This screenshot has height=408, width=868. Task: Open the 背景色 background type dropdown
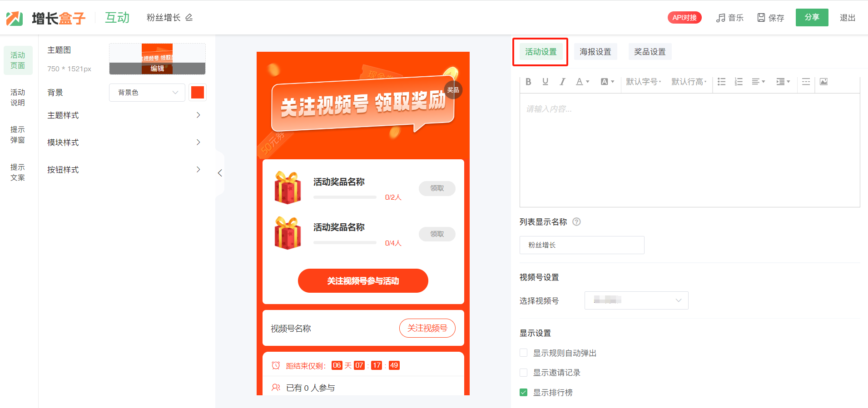tap(147, 93)
